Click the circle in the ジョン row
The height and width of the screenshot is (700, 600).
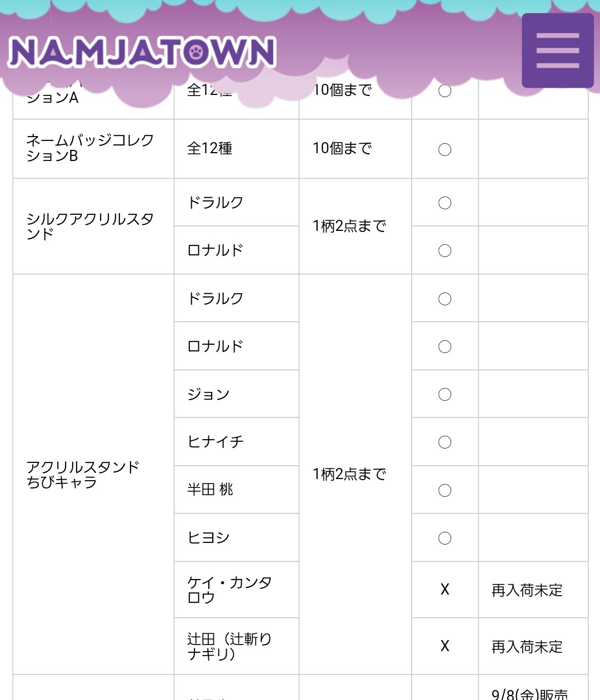pyautogui.click(x=444, y=395)
